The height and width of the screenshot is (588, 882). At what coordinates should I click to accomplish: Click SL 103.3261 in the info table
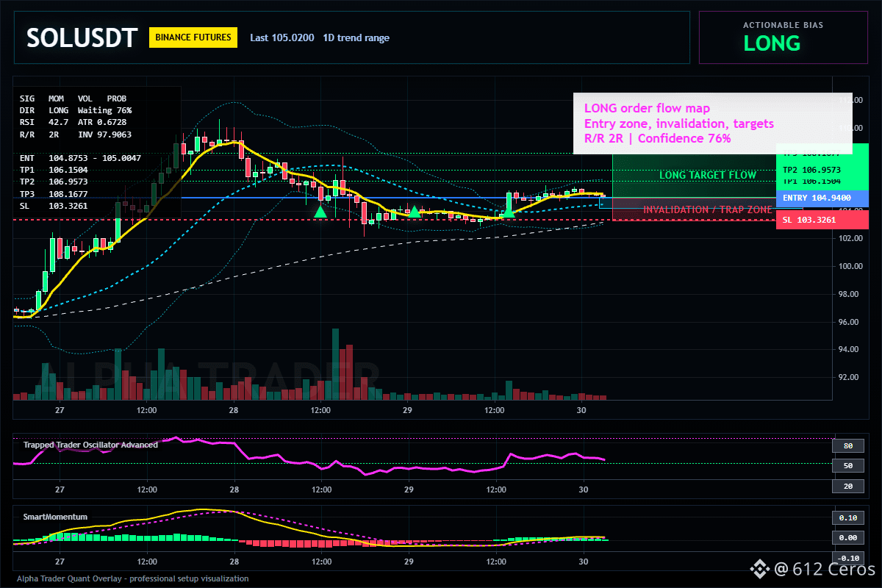pyautogui.click(x=54, y=206)
